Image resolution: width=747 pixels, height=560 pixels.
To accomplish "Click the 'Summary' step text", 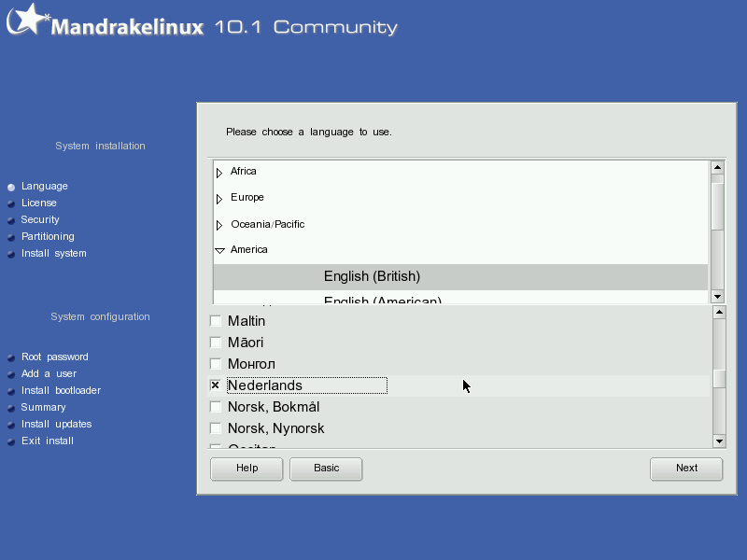I will point(43,408).
